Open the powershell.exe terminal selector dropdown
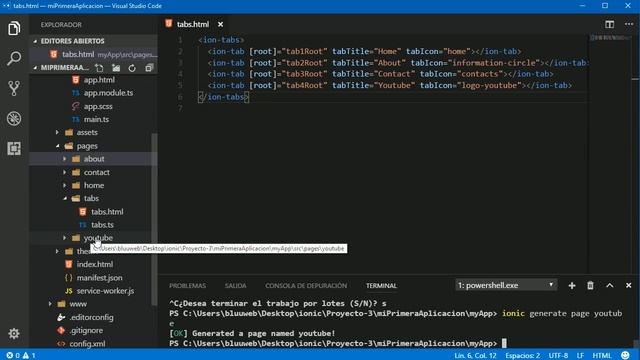This screenshot has width=640, height=360. tap(506, 285)
